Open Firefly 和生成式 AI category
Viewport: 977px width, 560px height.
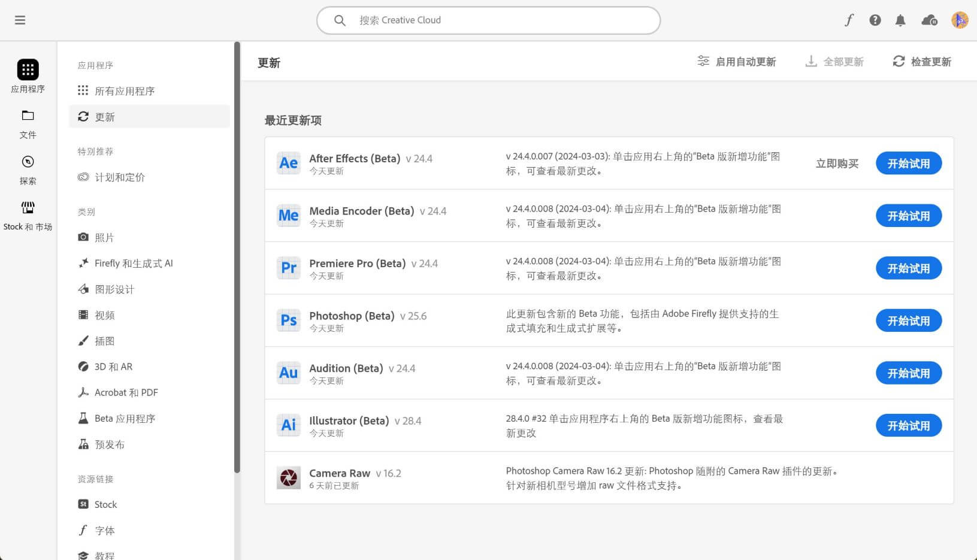[149, 264]
